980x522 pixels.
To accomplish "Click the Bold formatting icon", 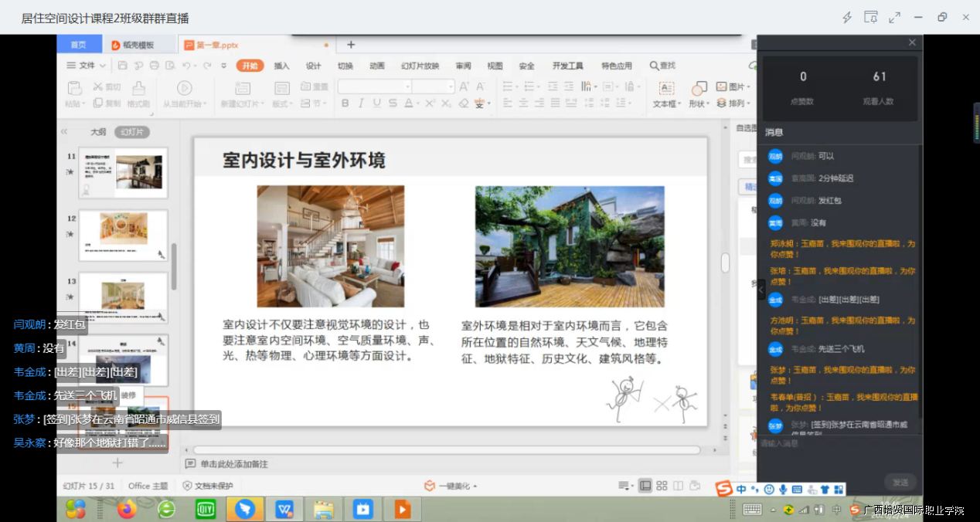I will 345,103.
